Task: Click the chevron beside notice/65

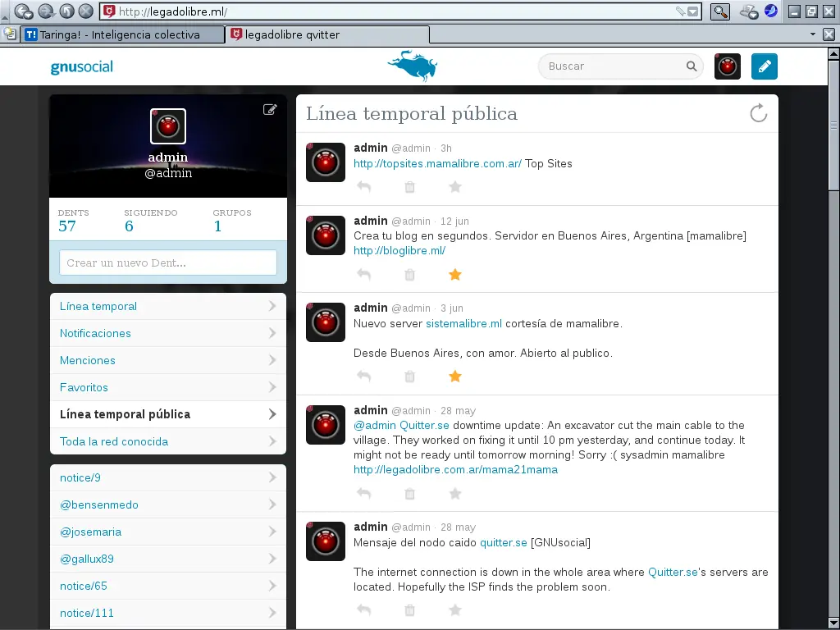Action: (272, 586)
